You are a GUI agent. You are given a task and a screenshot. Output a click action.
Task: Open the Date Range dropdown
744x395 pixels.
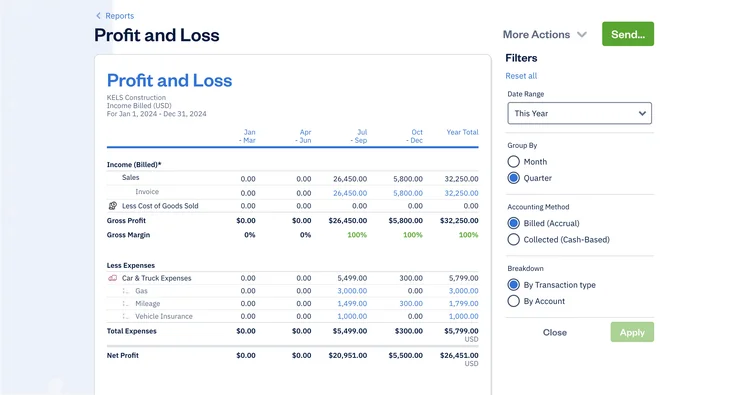click(x=579, y=113)
